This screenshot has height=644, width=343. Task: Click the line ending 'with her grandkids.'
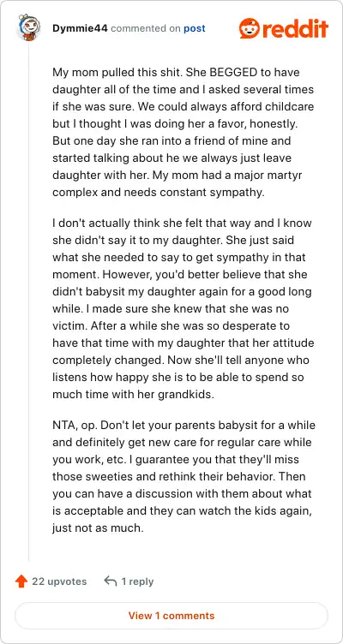pyautogui.click(x=138, y=394)
